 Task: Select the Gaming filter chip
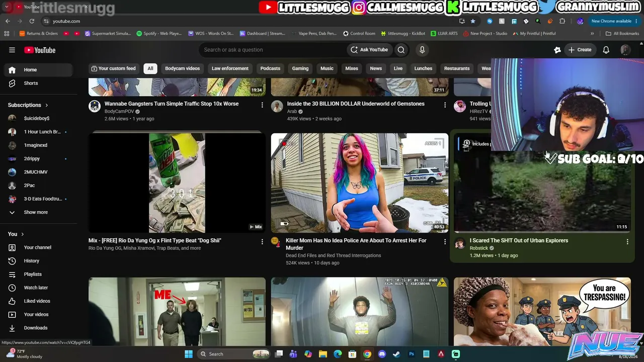(300, 68)
